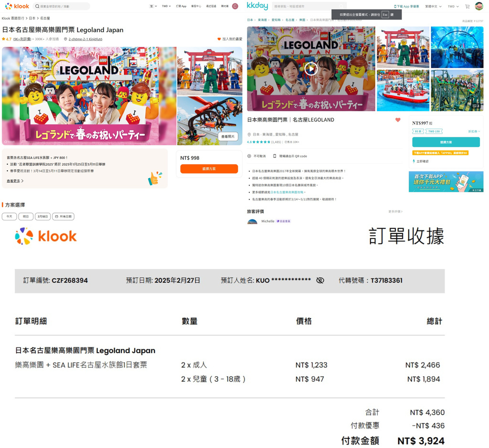Click the calendar icon in 所有日期 chip

point(56,217)
